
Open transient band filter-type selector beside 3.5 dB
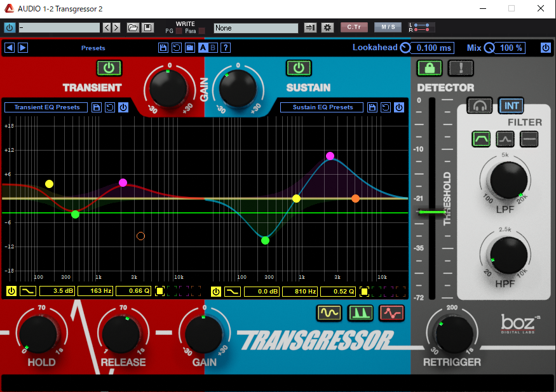(x=28, y=292)
